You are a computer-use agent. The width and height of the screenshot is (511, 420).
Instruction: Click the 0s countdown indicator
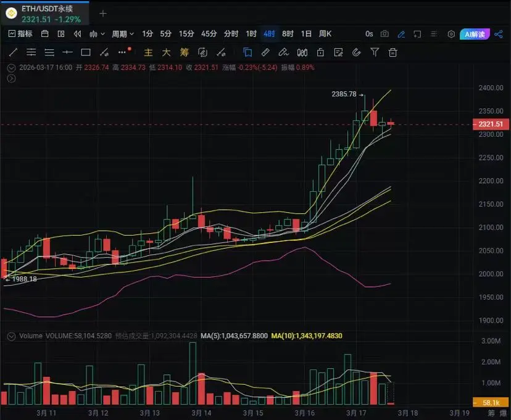pos(369,34)
